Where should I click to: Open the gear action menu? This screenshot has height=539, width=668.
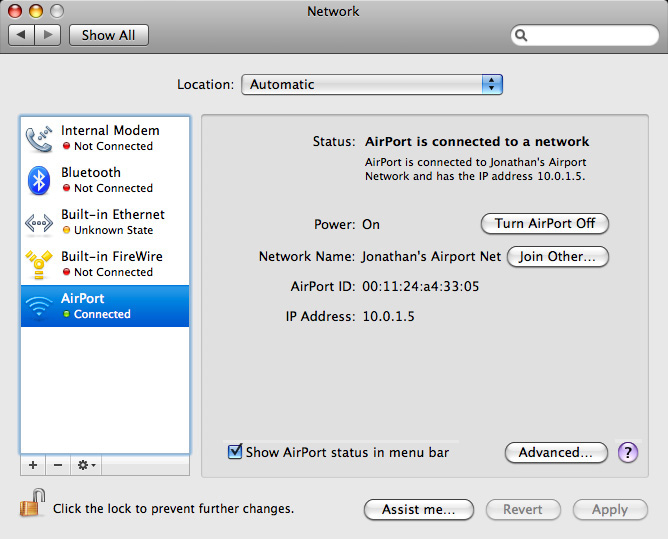click(x=86, y=465)
